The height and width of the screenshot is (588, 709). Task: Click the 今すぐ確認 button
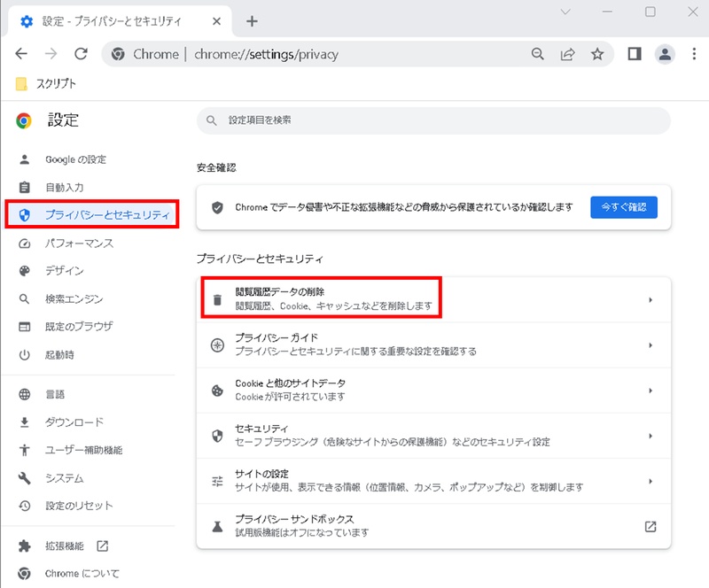625,207
